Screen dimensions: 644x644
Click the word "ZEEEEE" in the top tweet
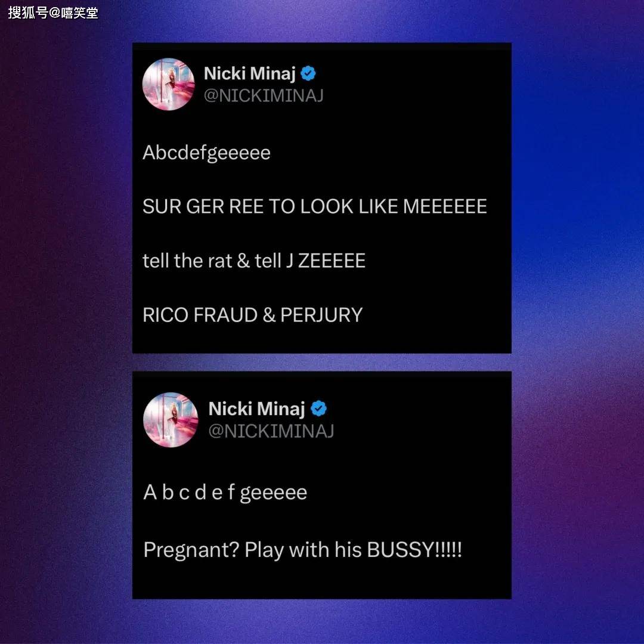(x=332, y=261)
